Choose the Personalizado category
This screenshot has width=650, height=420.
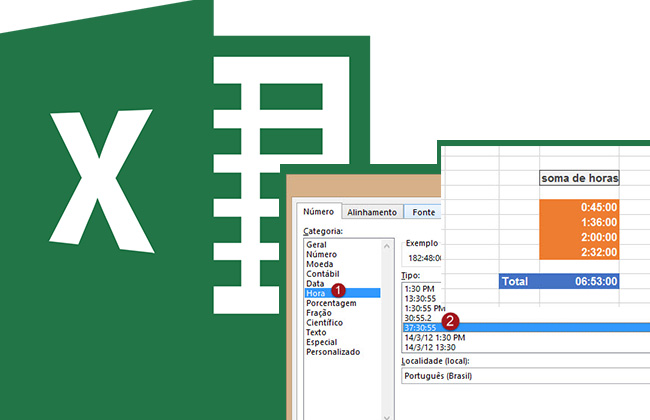click(x=333, y=352)
